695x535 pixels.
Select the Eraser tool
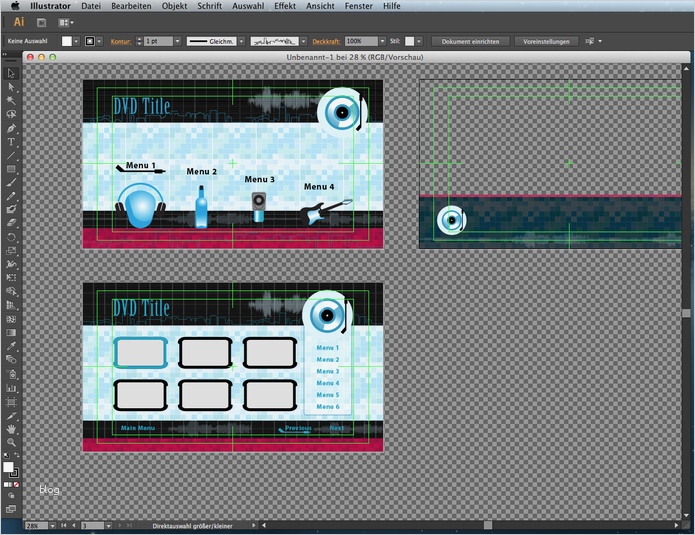click(x=11, y=223)
